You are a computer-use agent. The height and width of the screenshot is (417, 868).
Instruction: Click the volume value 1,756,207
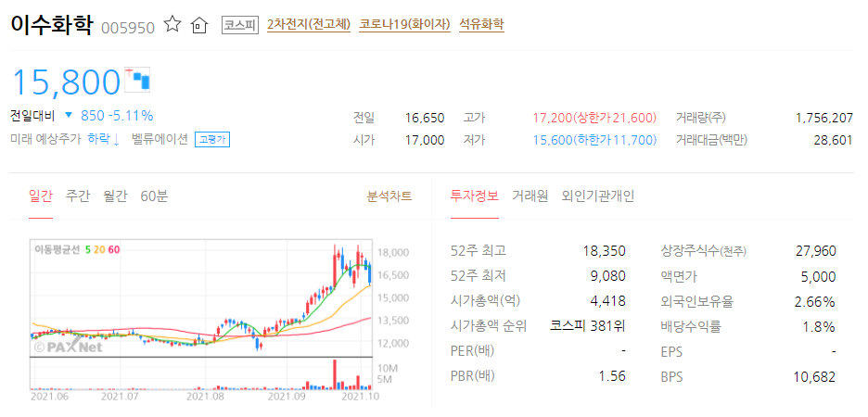[x=823, y=118]
